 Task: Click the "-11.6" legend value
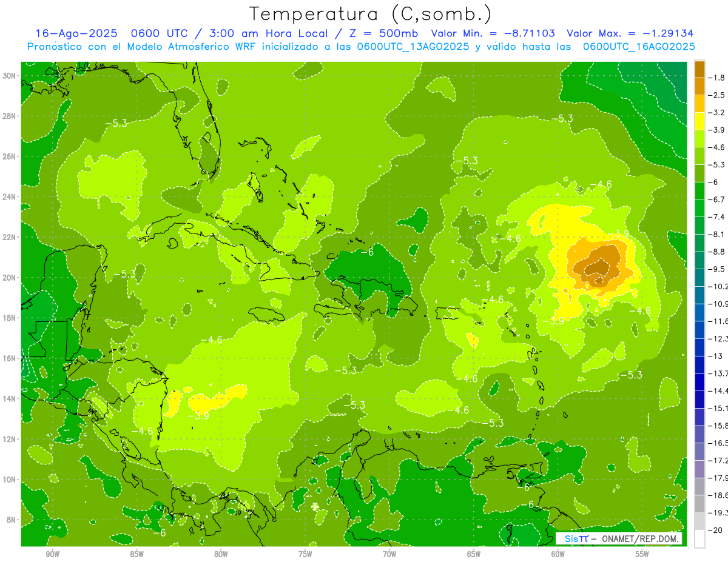pos(718,321)
